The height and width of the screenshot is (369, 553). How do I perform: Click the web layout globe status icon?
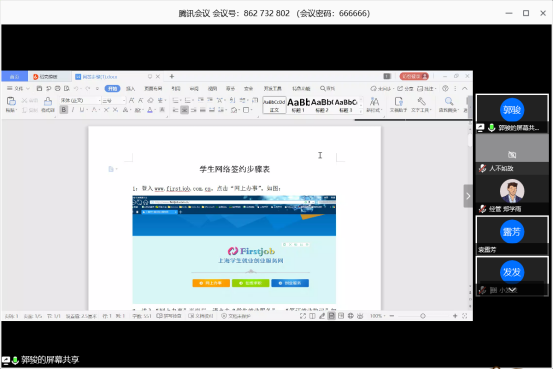pos(351,316)
